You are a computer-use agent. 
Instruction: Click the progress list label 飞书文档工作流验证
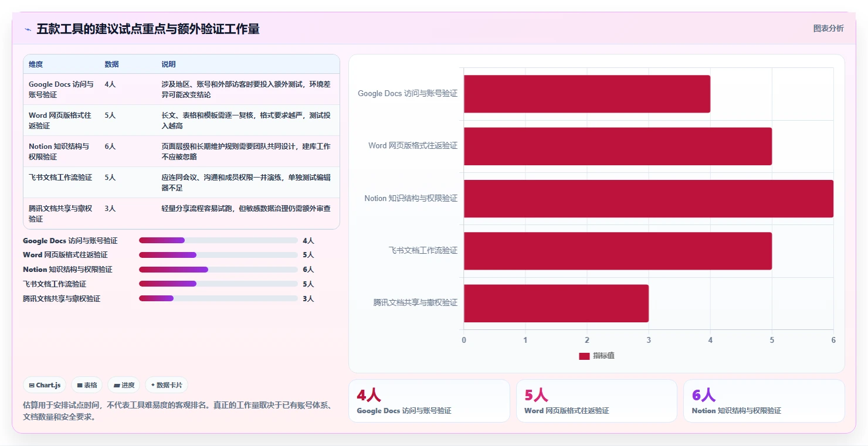coord(55,284)
